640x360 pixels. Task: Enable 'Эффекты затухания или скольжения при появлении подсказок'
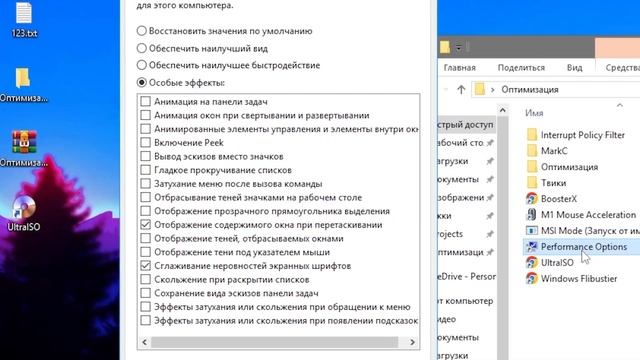(145, 320)
